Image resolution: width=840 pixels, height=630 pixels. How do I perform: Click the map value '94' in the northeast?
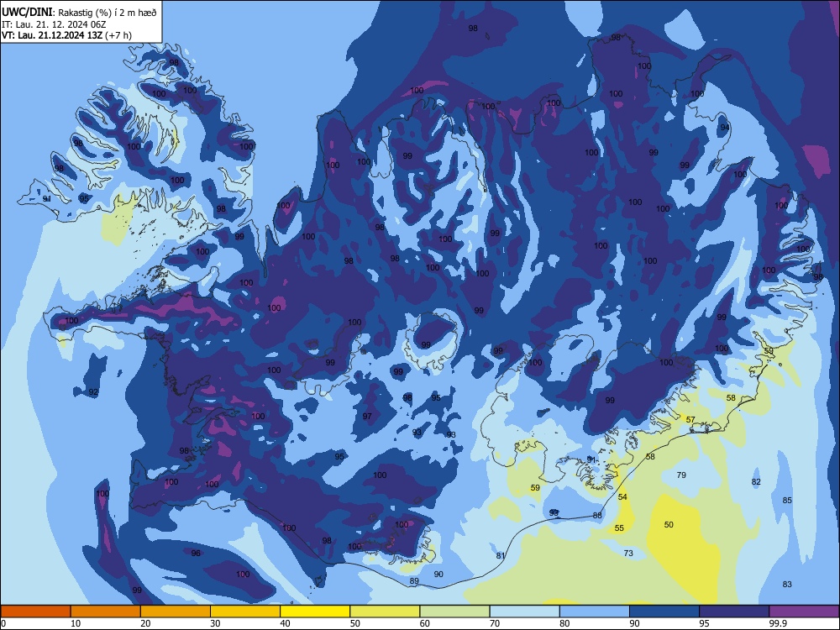tap(725, 128)
